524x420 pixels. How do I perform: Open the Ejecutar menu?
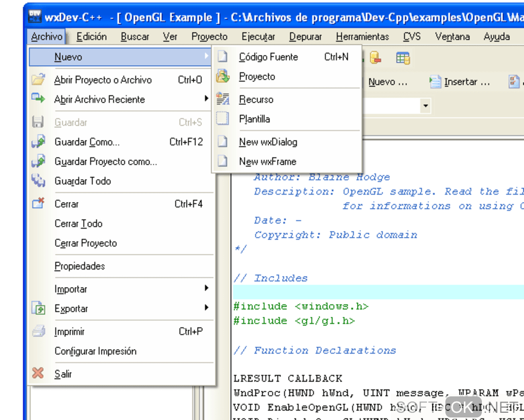[x=258, y=36]
